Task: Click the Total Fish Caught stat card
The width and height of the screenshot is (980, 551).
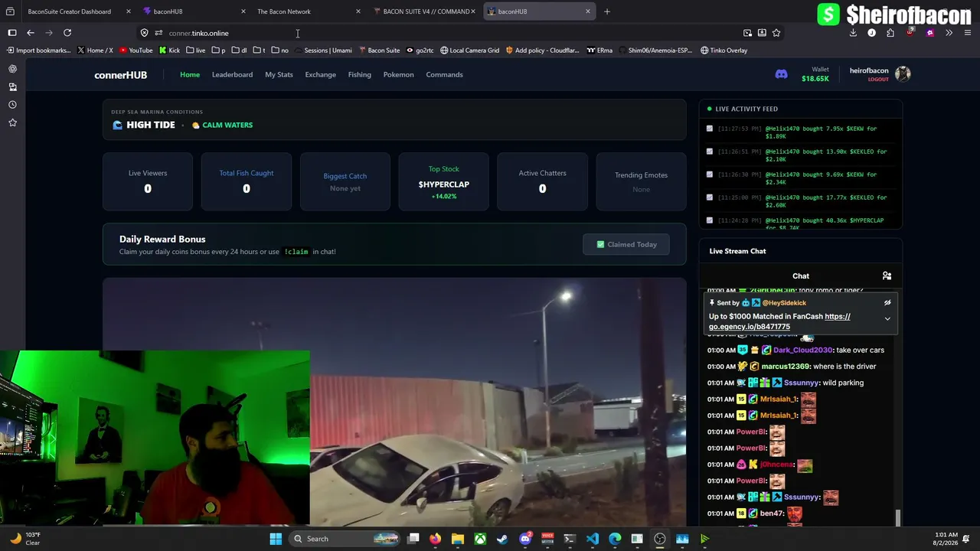Action: [247, 181]
